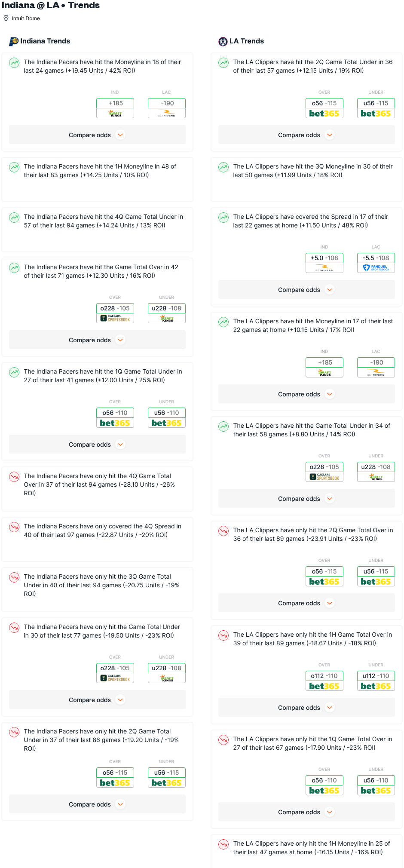The width and height of the screenshot is (404, 868).
Task: Click the red downtrend icon for Clippers 1H Moneyline trend
Action: 223,844
